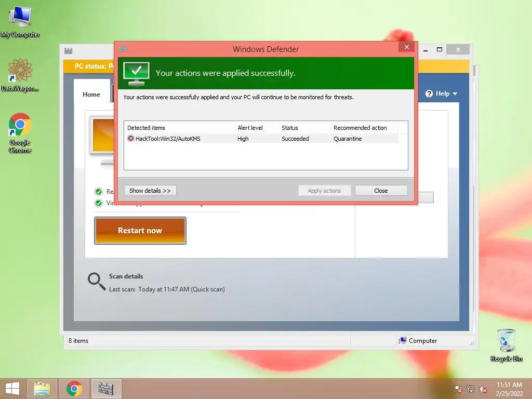532x399 pixels.
Task: Open Chrome from the taskbar
Action: [x=74, y=389]
